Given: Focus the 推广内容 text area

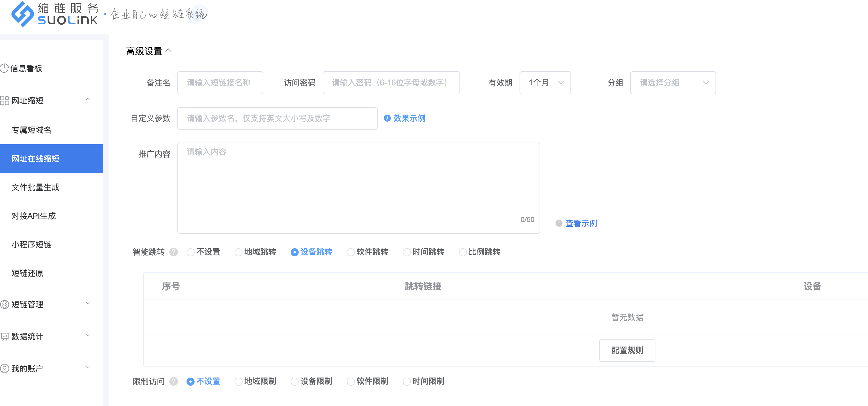Looking at the screenshot, I should [x=358, y=188].
